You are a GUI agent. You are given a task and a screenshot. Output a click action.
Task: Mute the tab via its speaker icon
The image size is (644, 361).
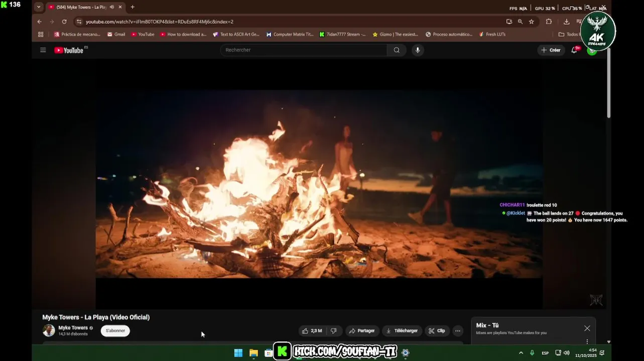pos(111,7)
